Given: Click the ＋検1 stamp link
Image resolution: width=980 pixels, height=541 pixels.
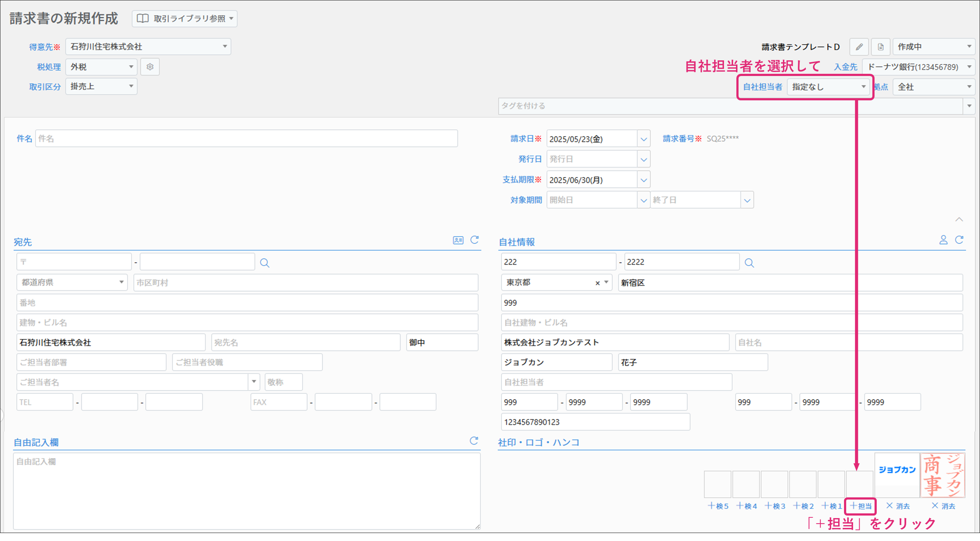Looking at the screenshot, I should point(831,506).
